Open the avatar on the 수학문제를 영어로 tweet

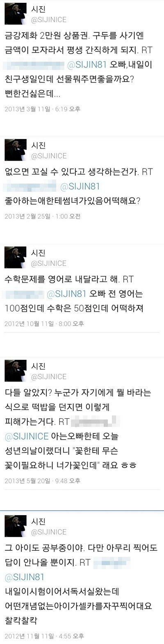click(x=16, y=257)
